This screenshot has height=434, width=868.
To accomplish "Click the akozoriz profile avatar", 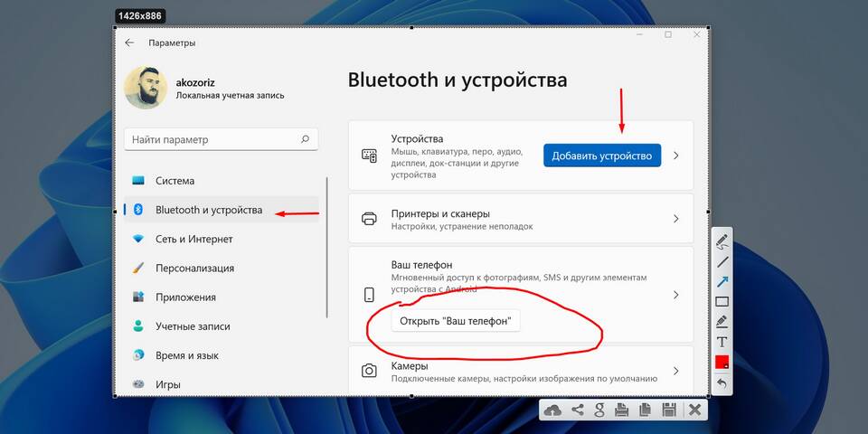I will tap(146, 89).
